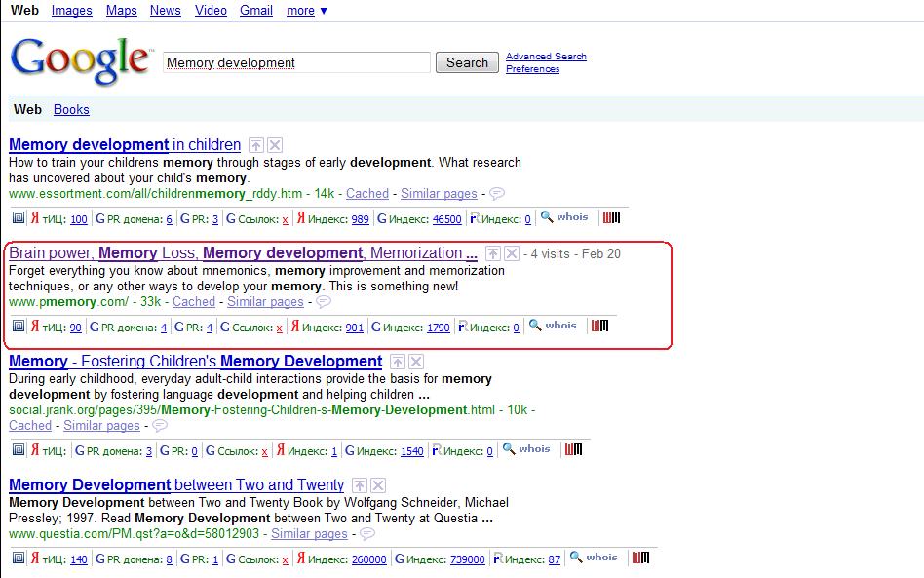Switch to Maps search
The height and width of the screenshot is (578, 924).
122,11
